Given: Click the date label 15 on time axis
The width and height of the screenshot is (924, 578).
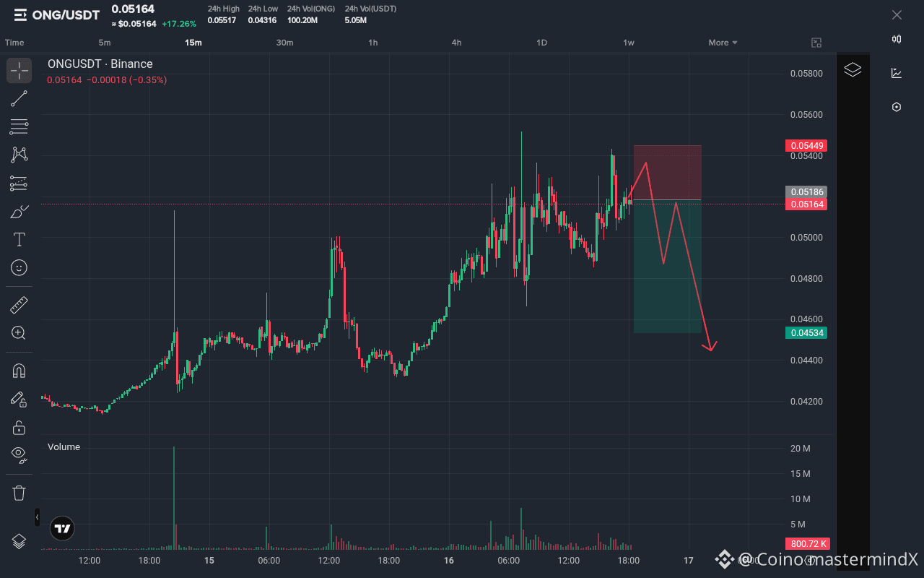Looking at the screenshot, I should point(209,560).
